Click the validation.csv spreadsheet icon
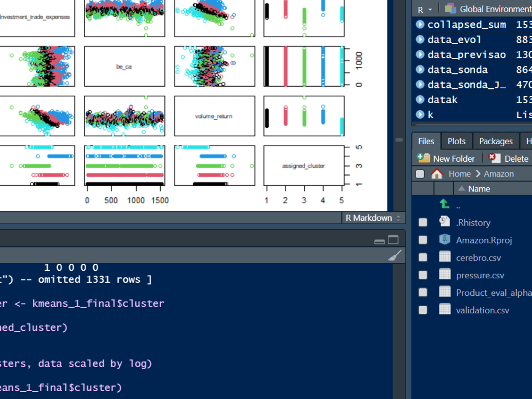The height and width of the screenshot is (399, 532). point(444,310)
